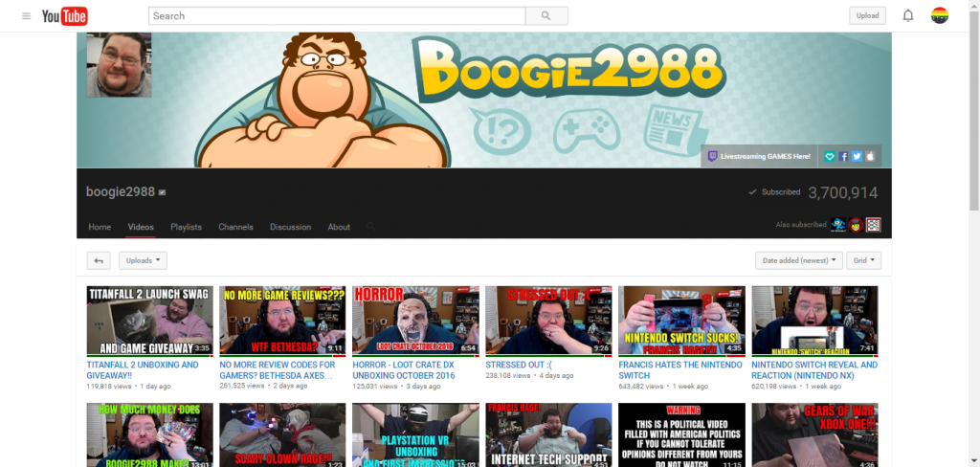
Task: Open TITANFALL 2 UNBOXING AND GIVEAWAY title
Action: [143, 370]
